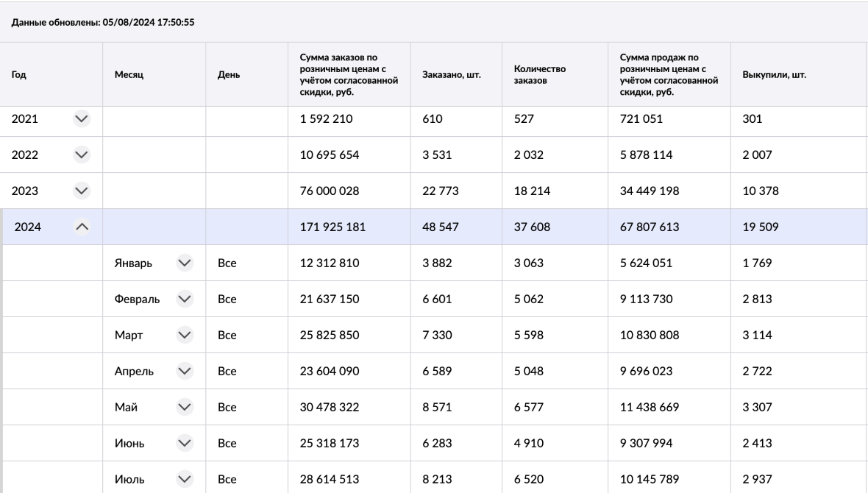Click Все day cell in Январь row

[247, 263]
